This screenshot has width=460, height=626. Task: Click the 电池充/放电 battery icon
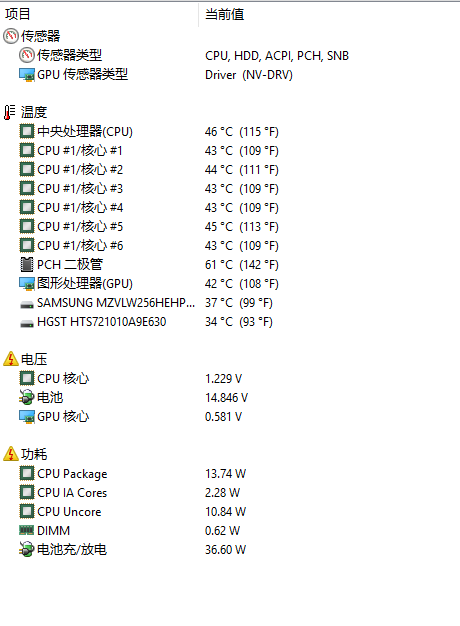coord(27,549)
